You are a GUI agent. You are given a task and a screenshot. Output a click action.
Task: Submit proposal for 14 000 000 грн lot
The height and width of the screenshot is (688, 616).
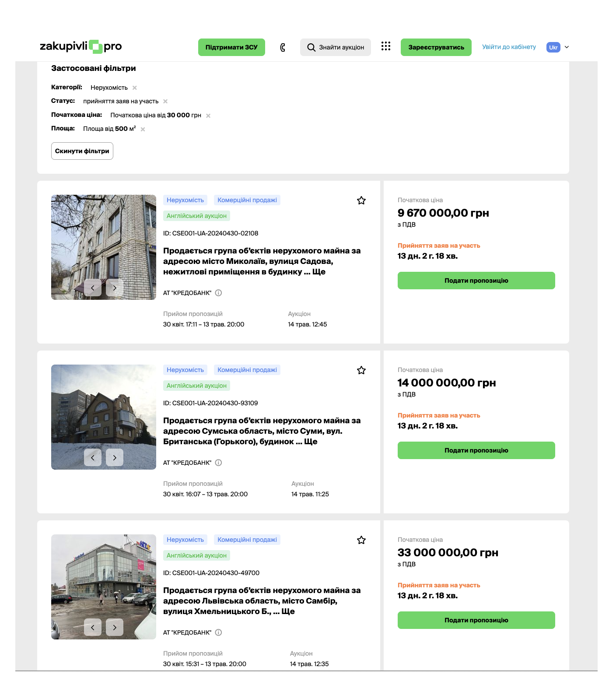476,450
